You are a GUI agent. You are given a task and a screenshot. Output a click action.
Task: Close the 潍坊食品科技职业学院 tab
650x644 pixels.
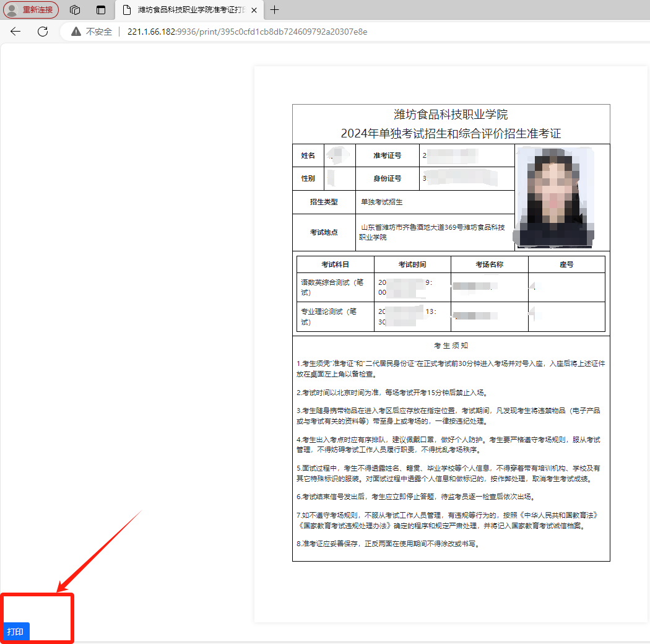[x=254, y=10]
